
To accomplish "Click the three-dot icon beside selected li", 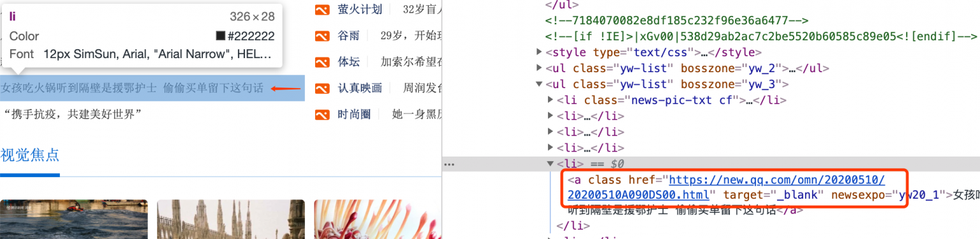I will (x=450, y=164).
